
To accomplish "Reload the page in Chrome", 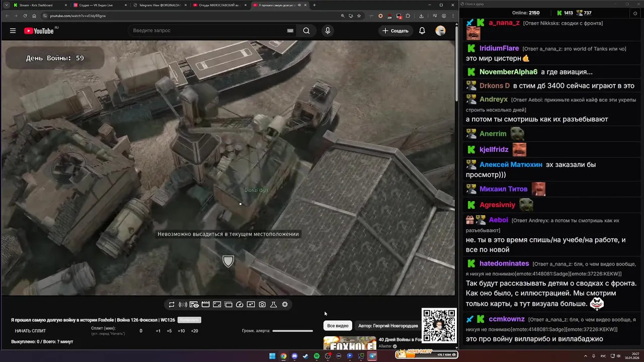I will click(x=25, y=16).
